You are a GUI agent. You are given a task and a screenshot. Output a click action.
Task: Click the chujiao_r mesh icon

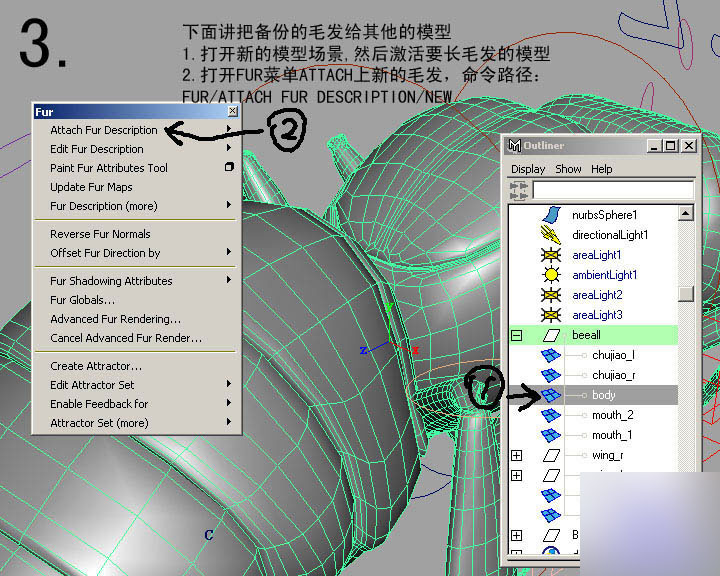click(x=551, y=375)
